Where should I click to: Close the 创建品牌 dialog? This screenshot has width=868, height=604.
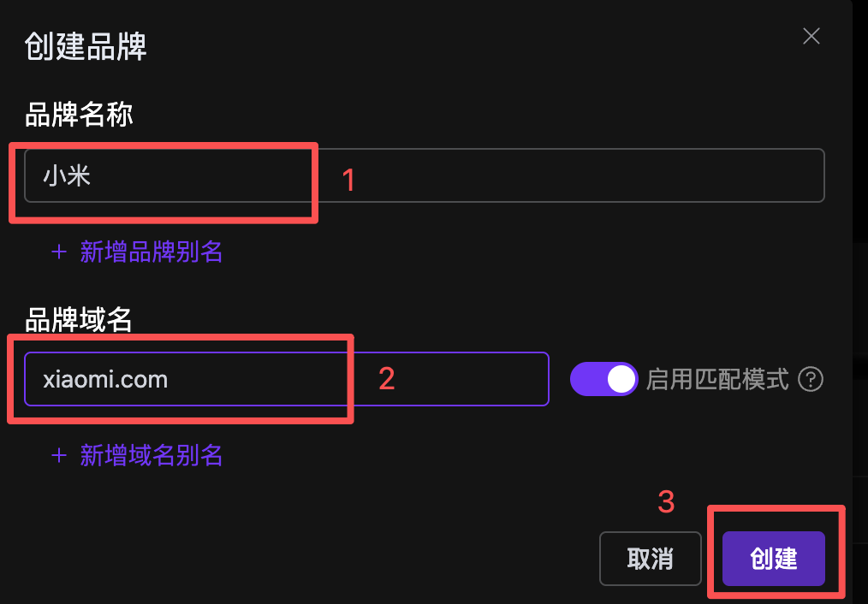coord(811,36)
